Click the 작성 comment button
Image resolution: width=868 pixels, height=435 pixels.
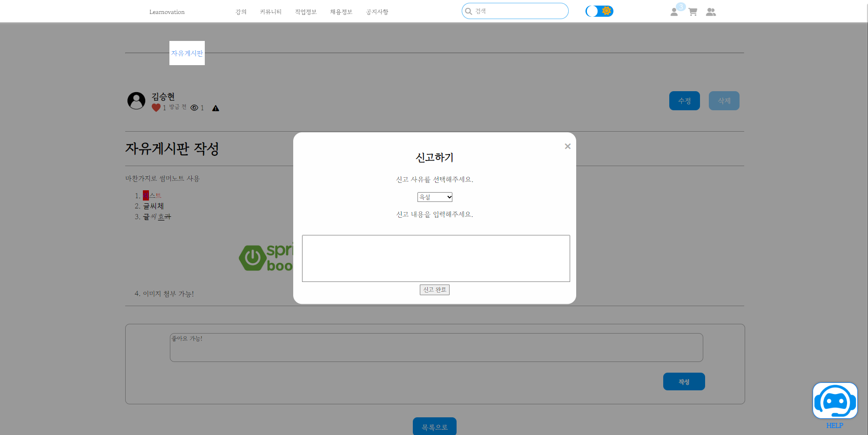click(x=684, y=381)
